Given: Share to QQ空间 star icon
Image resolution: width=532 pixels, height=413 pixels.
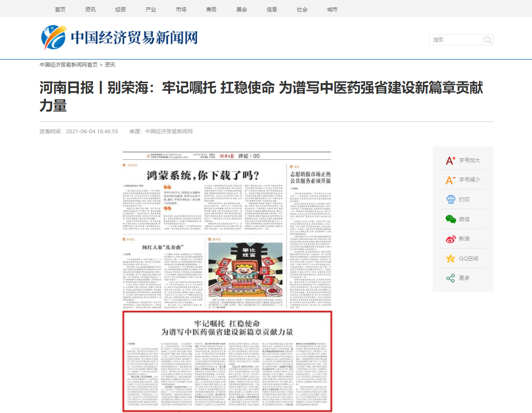Looking at the screenshot, I should [x=451, y=258].
